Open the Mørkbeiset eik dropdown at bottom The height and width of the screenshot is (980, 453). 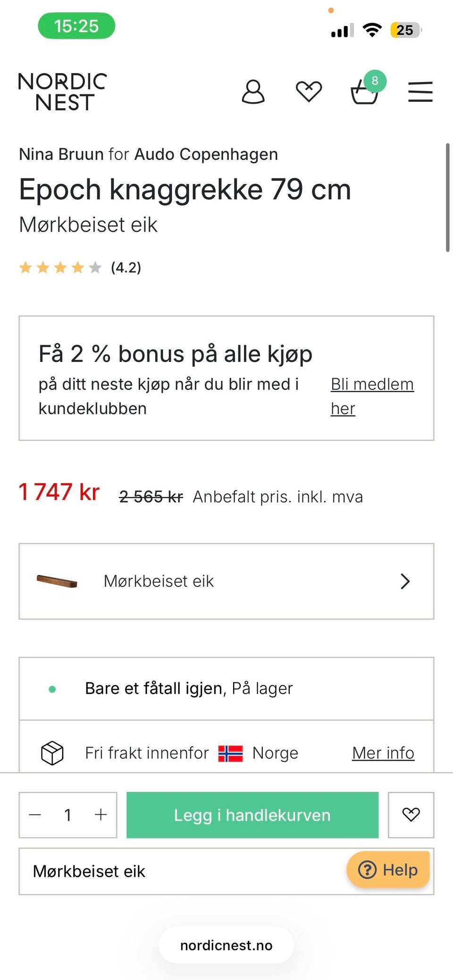point(226,871)
